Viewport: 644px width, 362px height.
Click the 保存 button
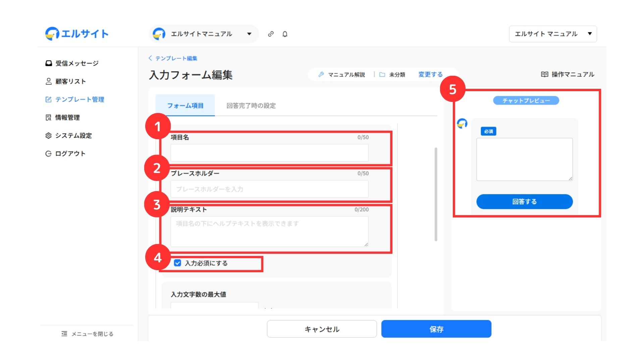(436, 329)
